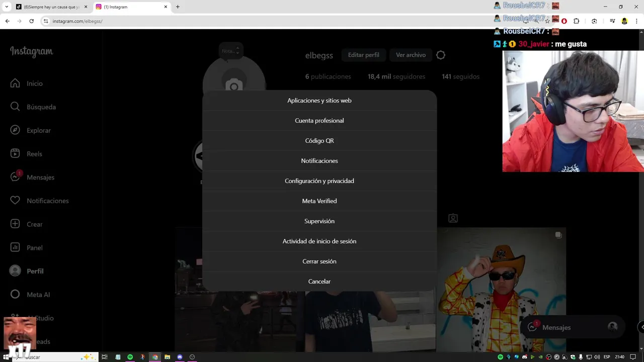644x362 pixels.
Task: Click the 18,4 mil seguidores link
Action: tap(396, 77)
